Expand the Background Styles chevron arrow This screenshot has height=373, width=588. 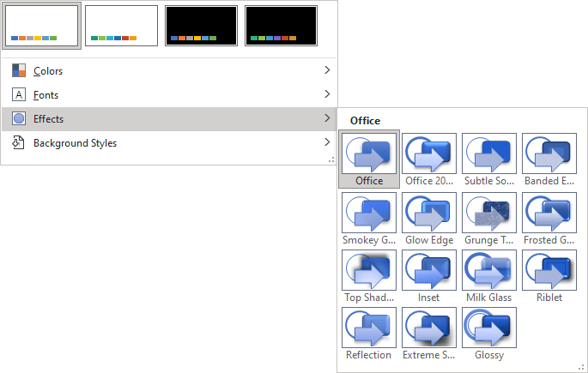(327, 142)
